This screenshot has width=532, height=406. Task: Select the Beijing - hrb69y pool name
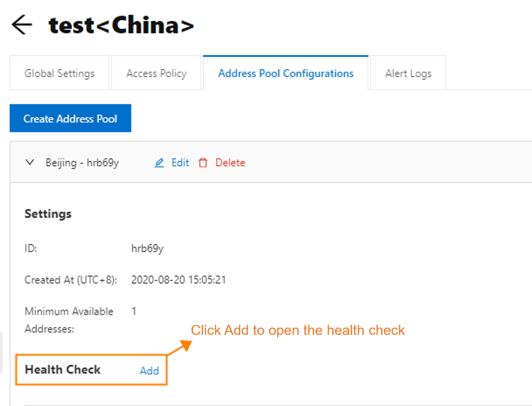click(x=82, y=163)
